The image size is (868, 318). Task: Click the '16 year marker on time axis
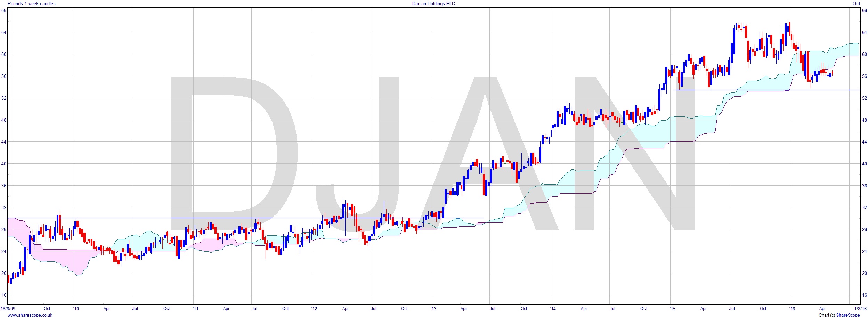pos(792,309)
